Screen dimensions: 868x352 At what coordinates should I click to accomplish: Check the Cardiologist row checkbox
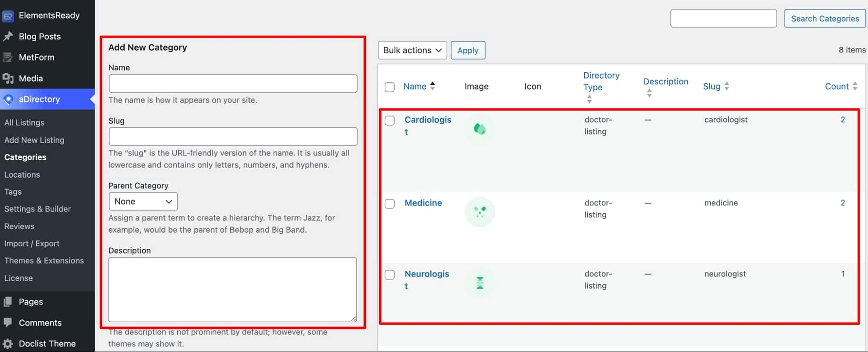click(x=390, y=121)
